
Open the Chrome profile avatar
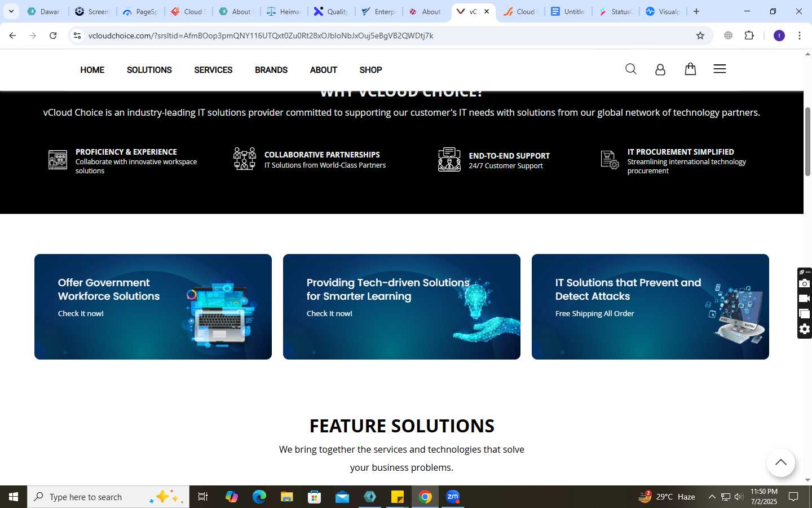tap(779, 36)
